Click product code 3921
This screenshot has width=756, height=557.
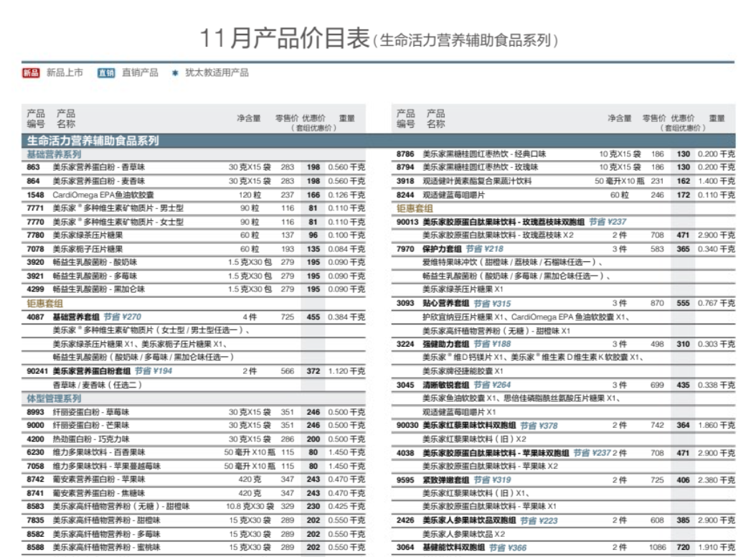(x=35, y=276)
